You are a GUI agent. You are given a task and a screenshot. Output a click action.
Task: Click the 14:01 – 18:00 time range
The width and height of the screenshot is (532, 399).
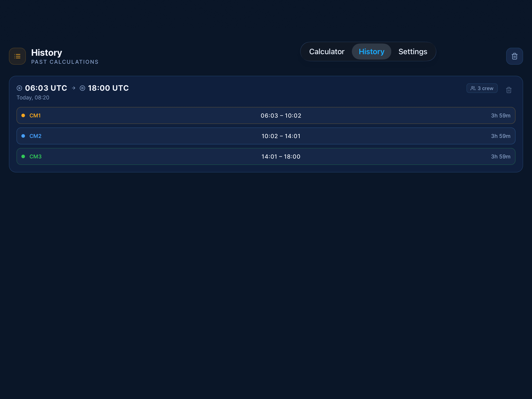(281, 157)
